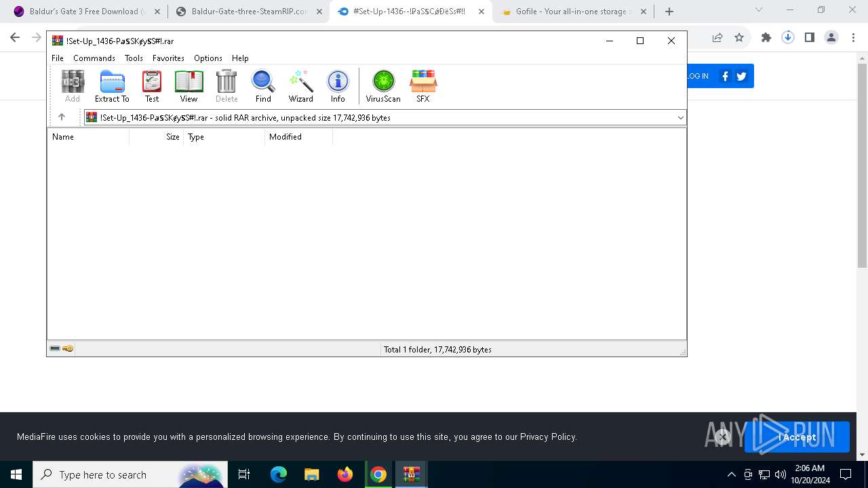The width and height of the screenshot is (868, 488).
Task: Open the volume control in system tray
Action: coord(781,474)
